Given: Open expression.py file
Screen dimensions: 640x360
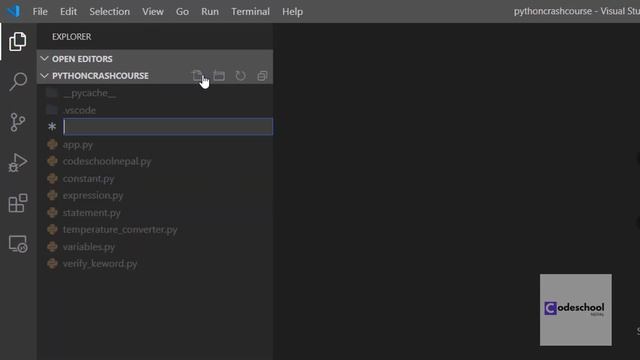Looking at the screenshot, I should pyautogui.click(x=155, y=196).
